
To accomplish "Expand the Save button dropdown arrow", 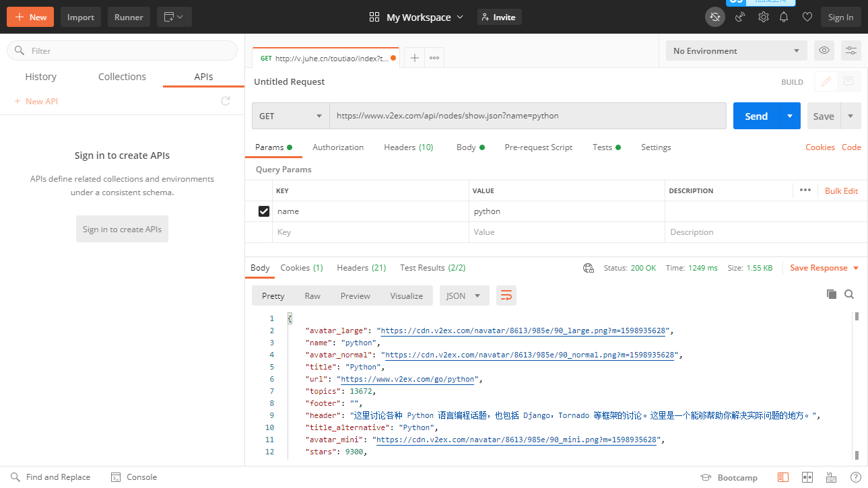I will (x=851, y=116).
